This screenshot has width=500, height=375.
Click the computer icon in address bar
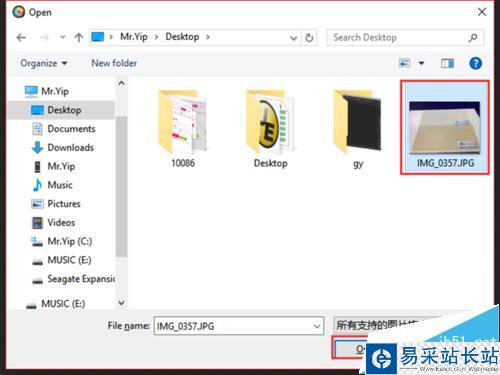pyautogui.click(x=98, y=37)
